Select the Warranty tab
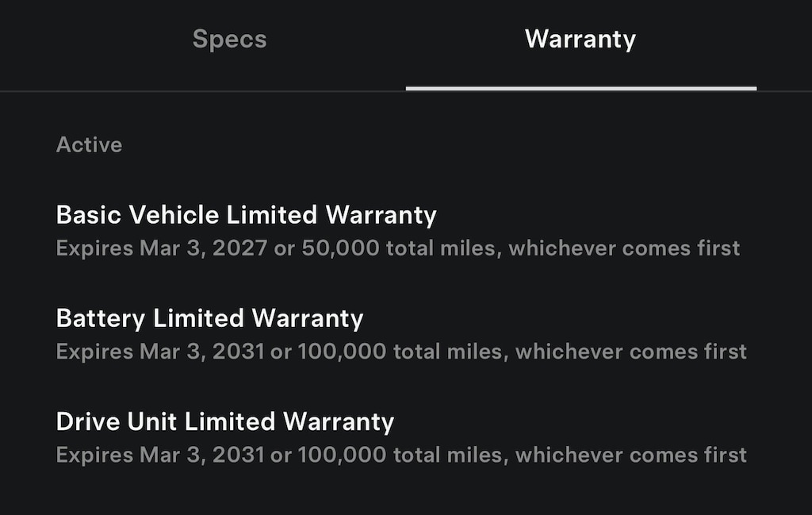 pos(580,40)
